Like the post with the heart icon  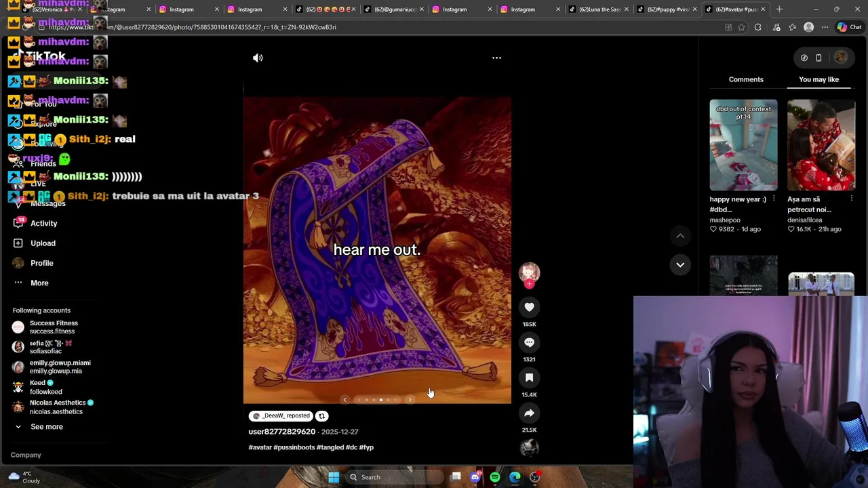[529, 307]
